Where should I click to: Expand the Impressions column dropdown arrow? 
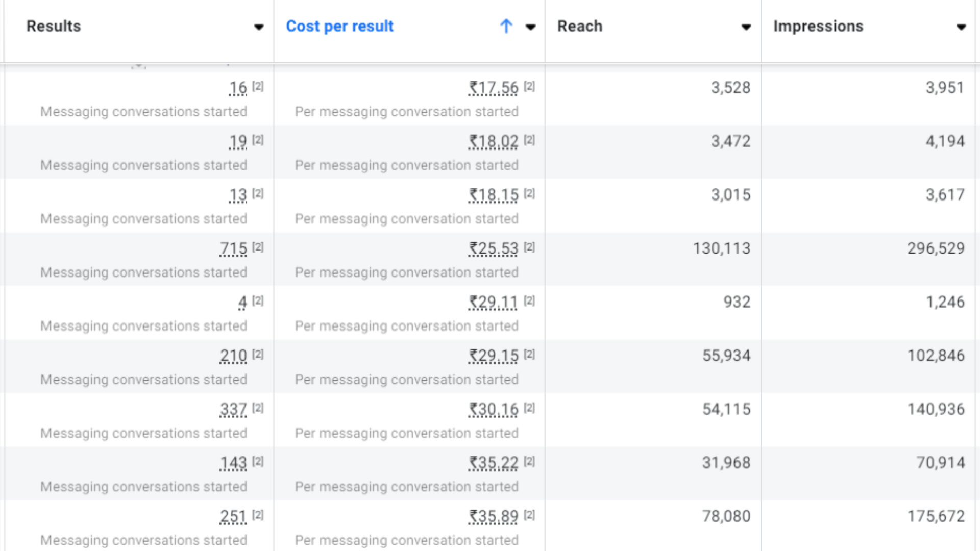pos(961,27)
